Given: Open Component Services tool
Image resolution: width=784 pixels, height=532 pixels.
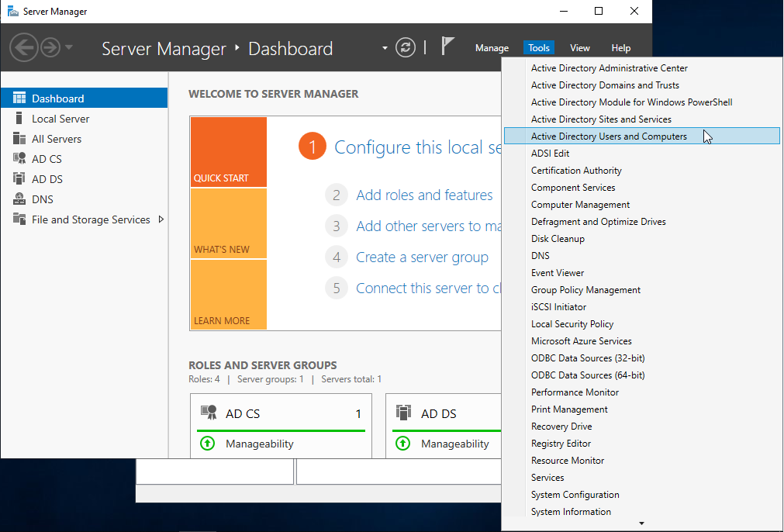Looking at the screenshot, I should pyautogui.click(x=641, y=188).
